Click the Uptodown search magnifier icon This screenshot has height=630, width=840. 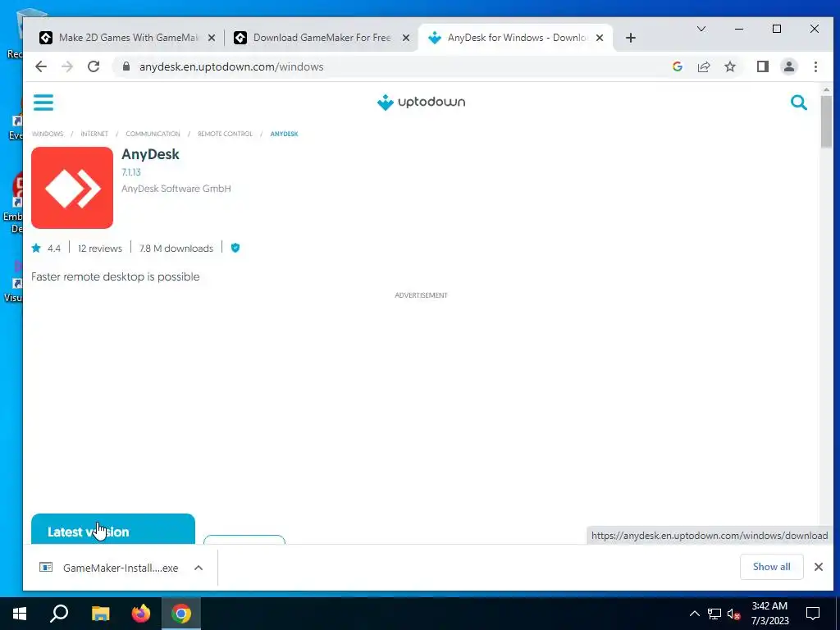(x=799, y=102)
